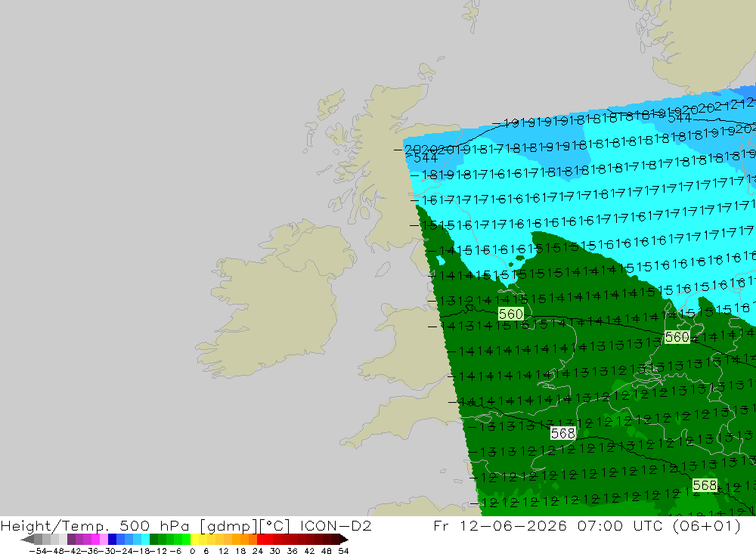Click the '[gdmp][°C]' unit label
Viewport: 756px width, 554px height.
[x=245, y=525]
